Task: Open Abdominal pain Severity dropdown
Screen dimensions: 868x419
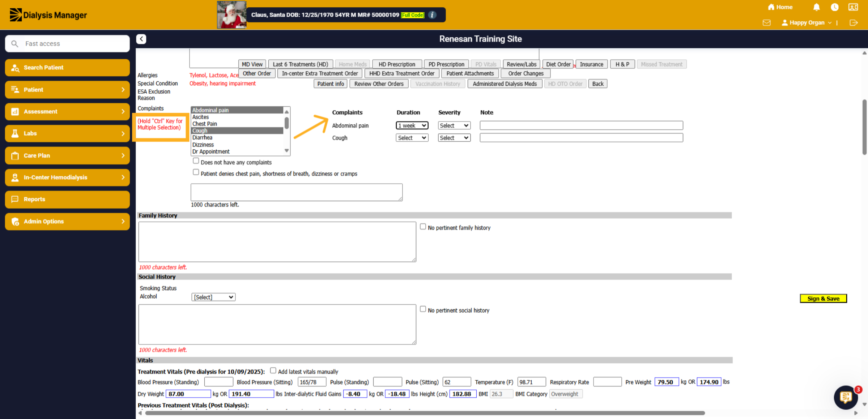Action: coord(454,125)
